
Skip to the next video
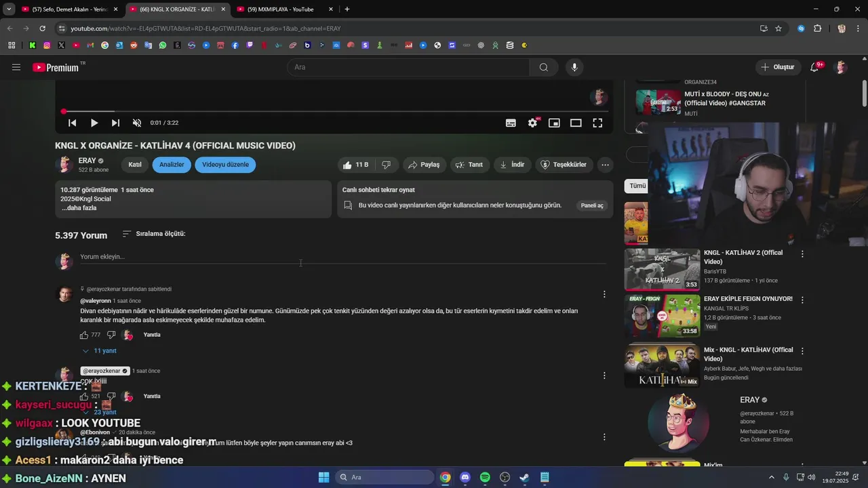point(115,123)
